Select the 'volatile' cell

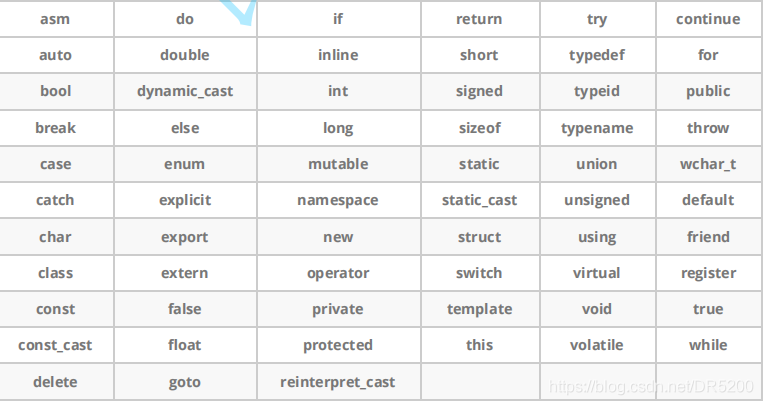tap(597, 345)
